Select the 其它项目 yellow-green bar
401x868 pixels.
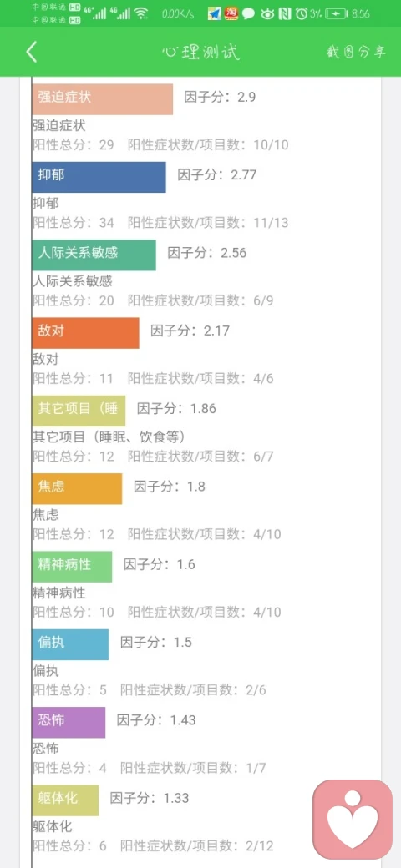click(x=79, y=411)
